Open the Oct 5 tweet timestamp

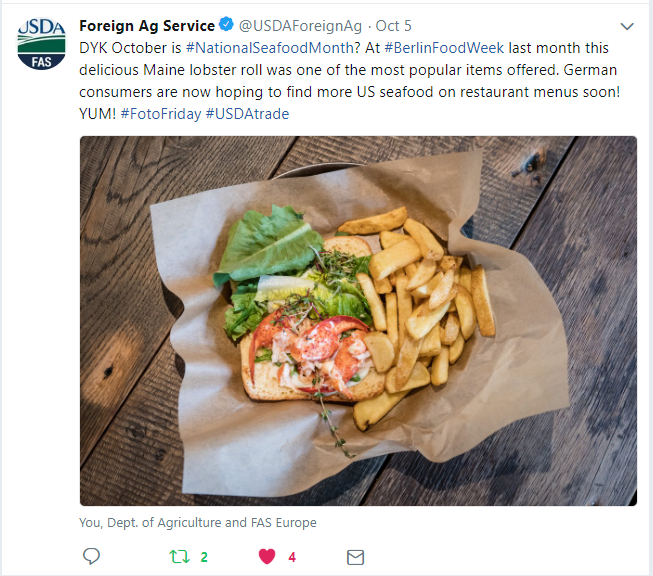point(393,26)
